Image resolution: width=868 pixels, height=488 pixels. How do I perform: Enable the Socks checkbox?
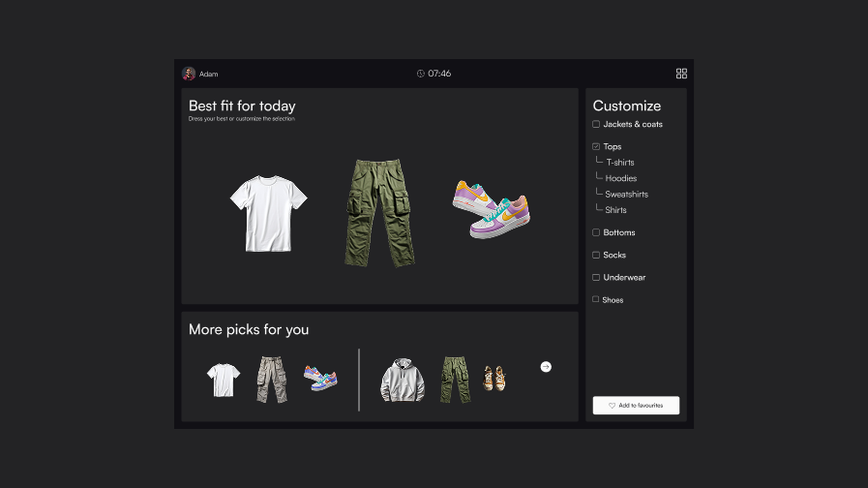[596, 256]
